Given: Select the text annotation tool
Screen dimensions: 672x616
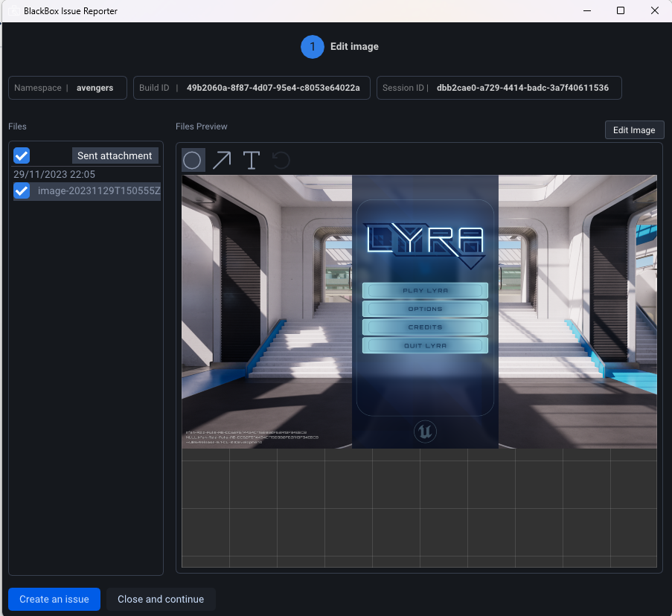Looking at the screenshot, I should [251, 160].
